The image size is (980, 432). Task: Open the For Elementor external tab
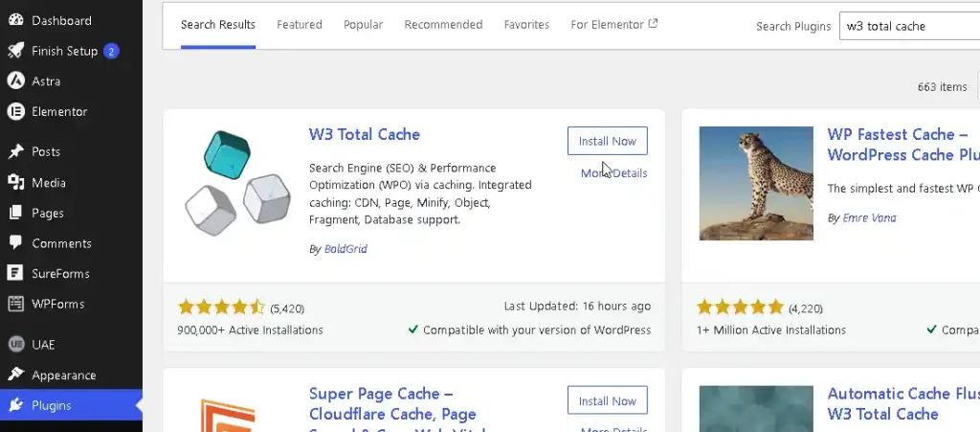click(613, 24)
